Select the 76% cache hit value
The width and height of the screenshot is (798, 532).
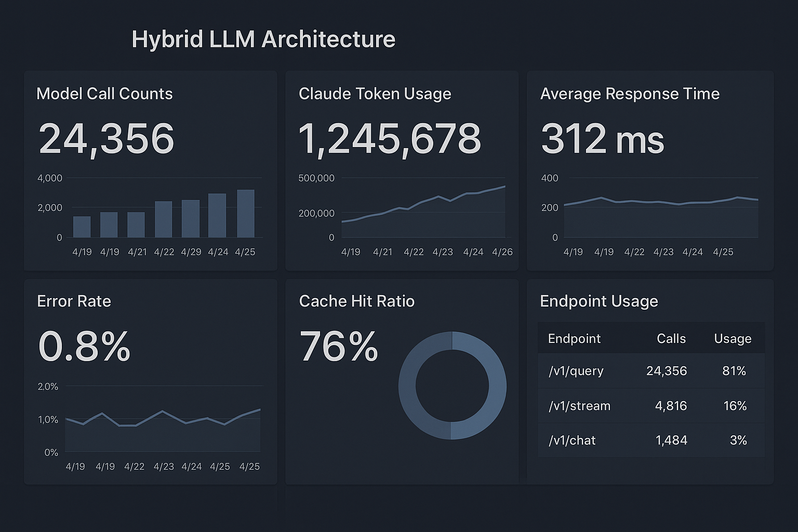pyautogui.click(x=339, y=347)
